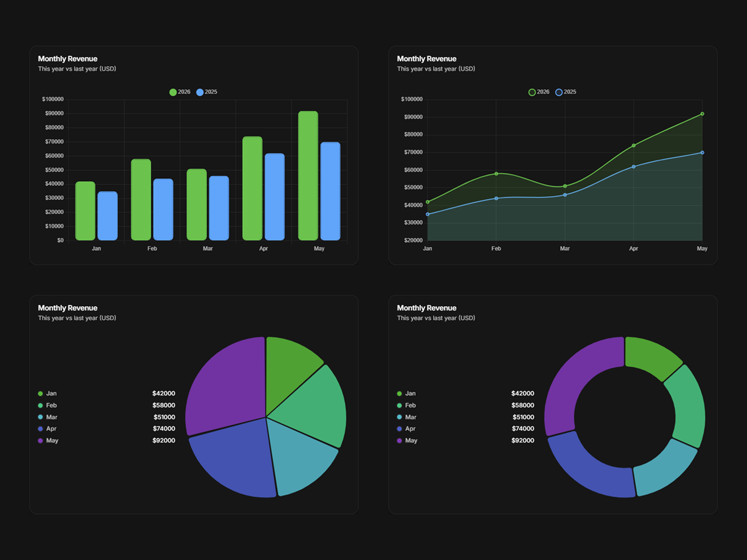This screenshot has width=747, height=560.
Task: Click the green Apr 2026 bar
Action: click(x=253, y=189)
